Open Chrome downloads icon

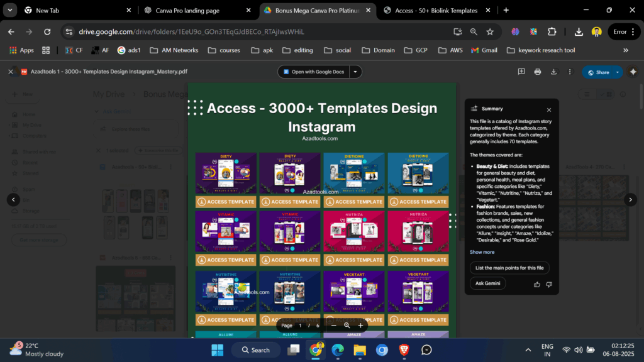click(x=579, y=31)
